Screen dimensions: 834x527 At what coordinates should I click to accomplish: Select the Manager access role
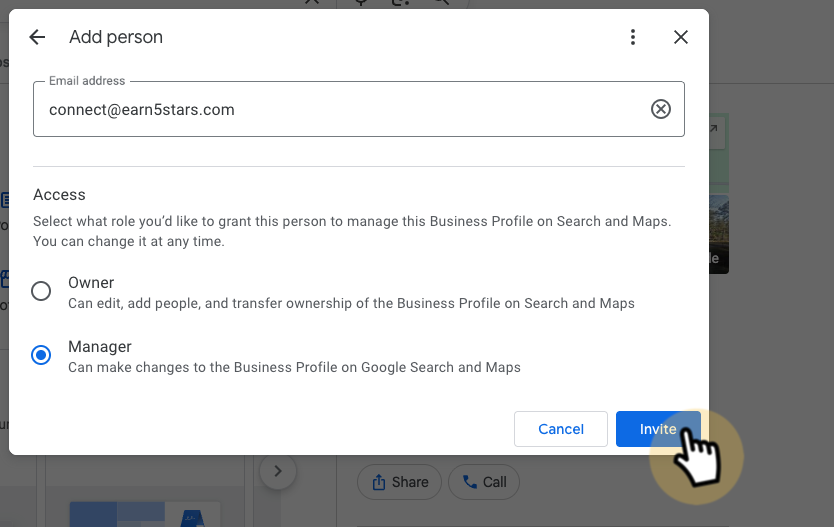[x=41, y=355]
